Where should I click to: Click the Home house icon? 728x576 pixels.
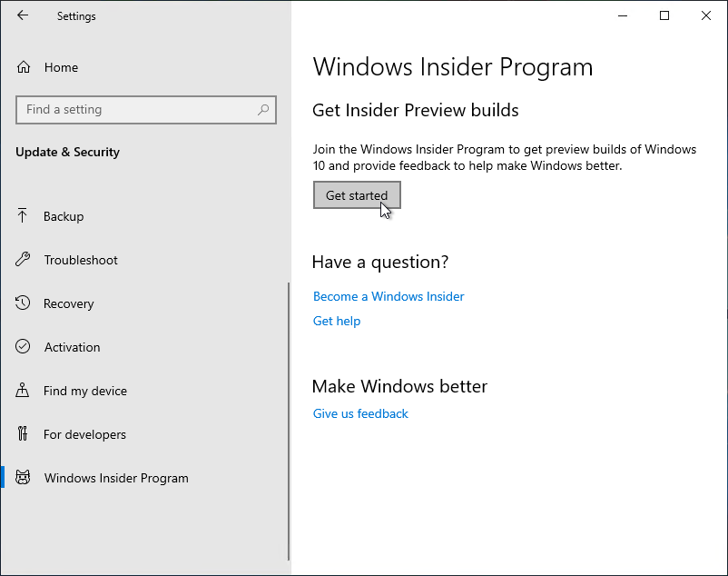(24, 67)
